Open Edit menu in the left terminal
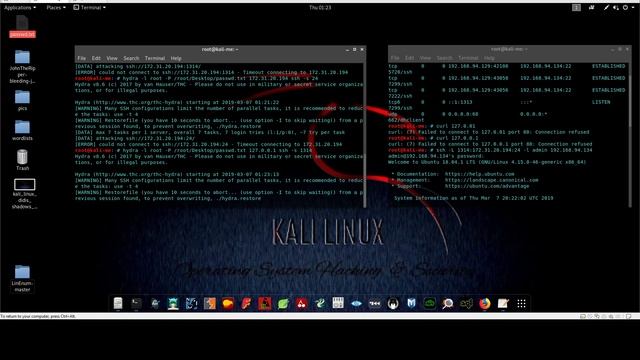This screenshot has height=360, width=640. (96, 58)
